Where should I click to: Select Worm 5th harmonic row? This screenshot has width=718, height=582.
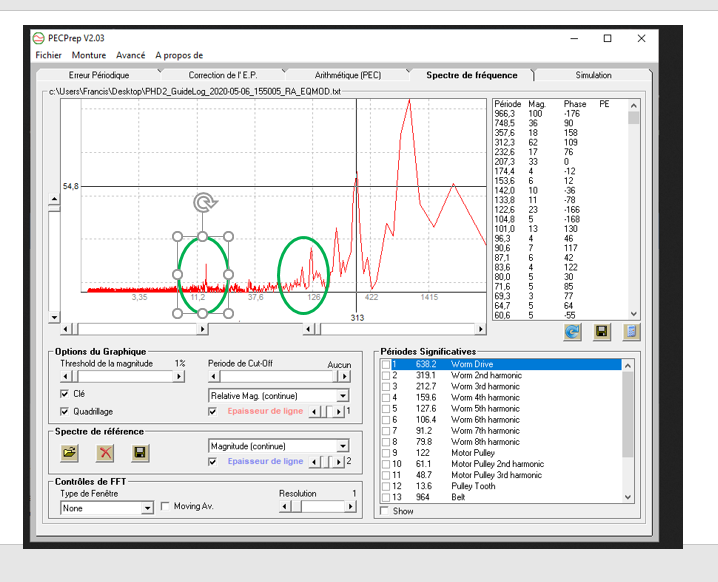tap(501, 408)
